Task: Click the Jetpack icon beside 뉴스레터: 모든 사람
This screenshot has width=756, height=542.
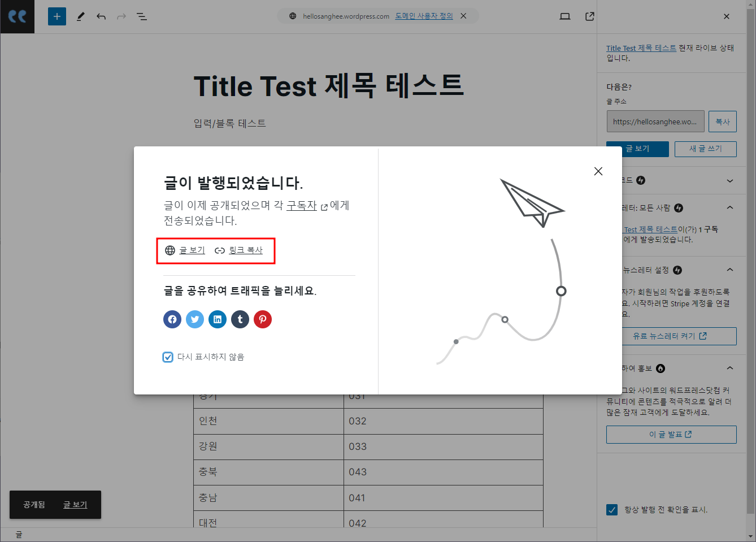Action: coord(679,208)
